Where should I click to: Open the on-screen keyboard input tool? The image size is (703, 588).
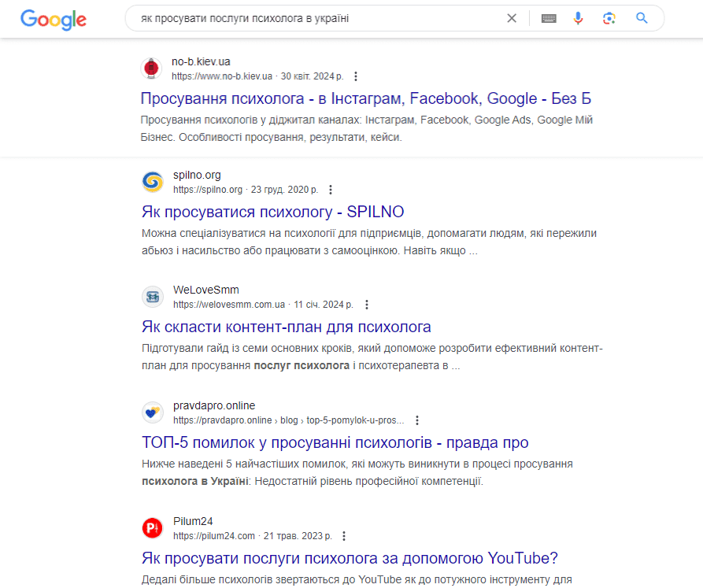[x=549, y=18]
